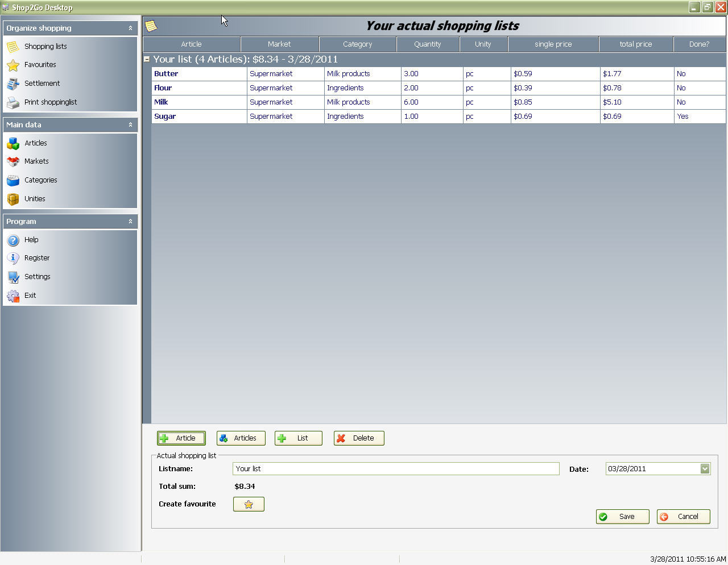Click the Favourites star icon

pyautogui.click(x=13, y=65)
